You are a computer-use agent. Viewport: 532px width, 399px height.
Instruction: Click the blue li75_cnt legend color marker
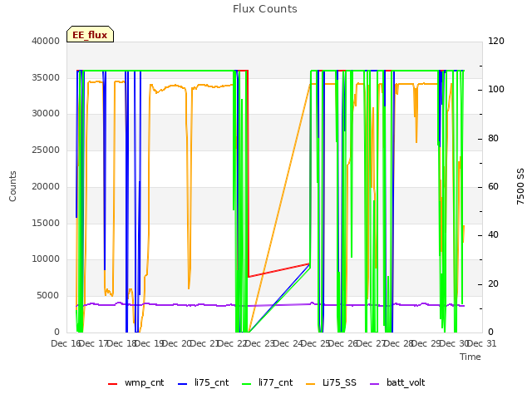pyautogui.click(x=183, y=384)
